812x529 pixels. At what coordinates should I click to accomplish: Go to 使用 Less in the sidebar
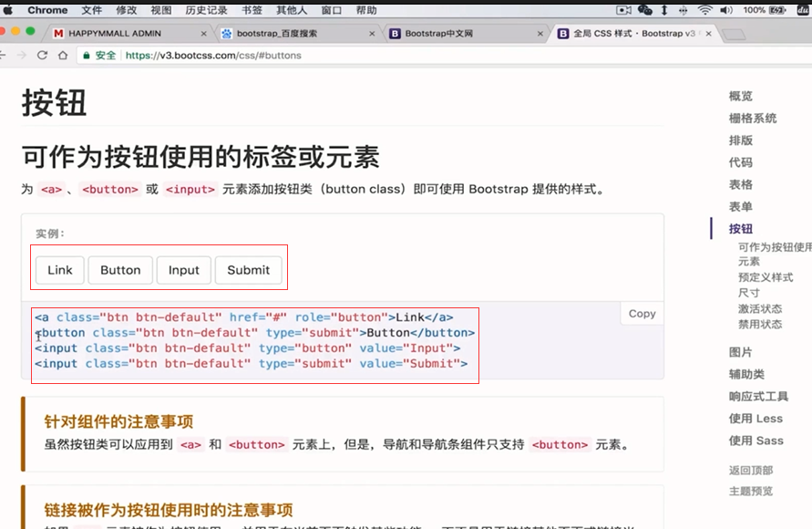pyautogui.click(x=755, y=419)
